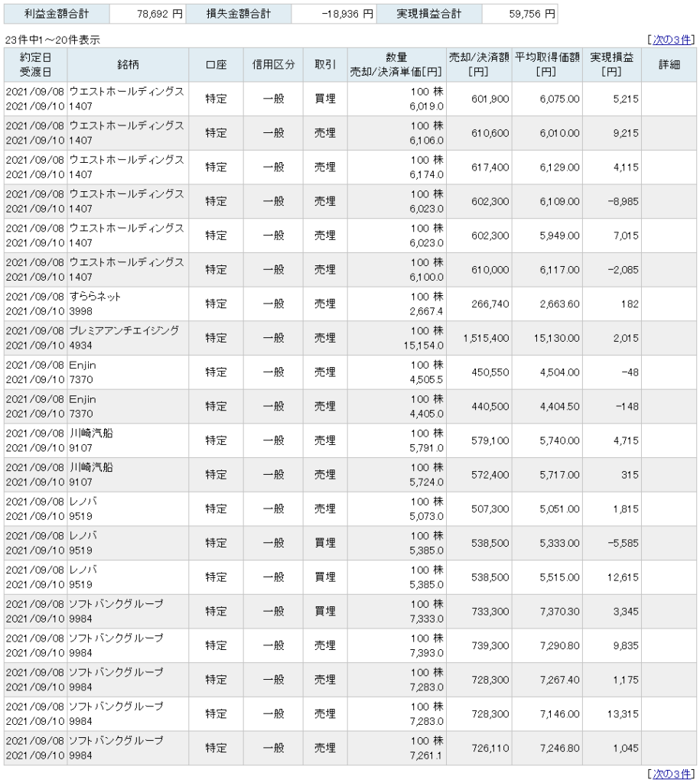The image size is (700, 783).
Task: Click the 約定日 受渡日 column header
Action: (35, 65)
